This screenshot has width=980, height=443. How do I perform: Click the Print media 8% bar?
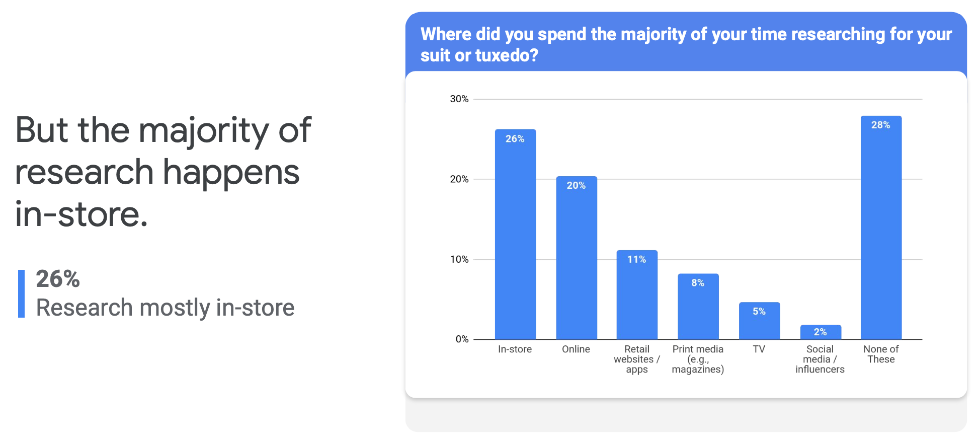point(698,307)
